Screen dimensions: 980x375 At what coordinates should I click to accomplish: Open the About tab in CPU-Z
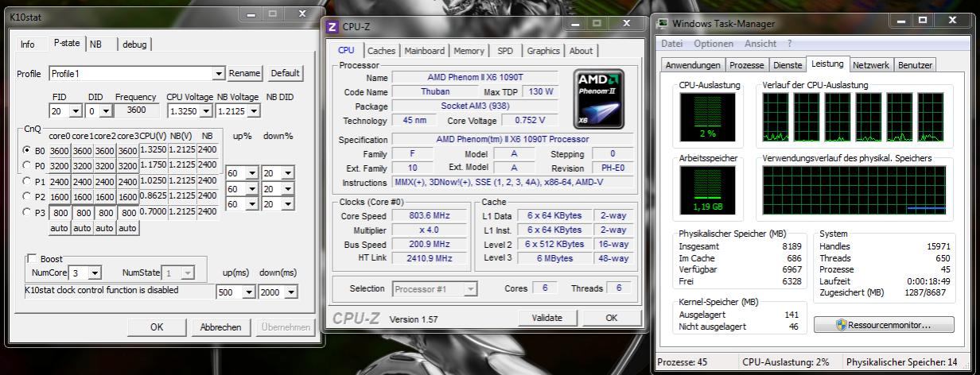[x=581, y=51]
